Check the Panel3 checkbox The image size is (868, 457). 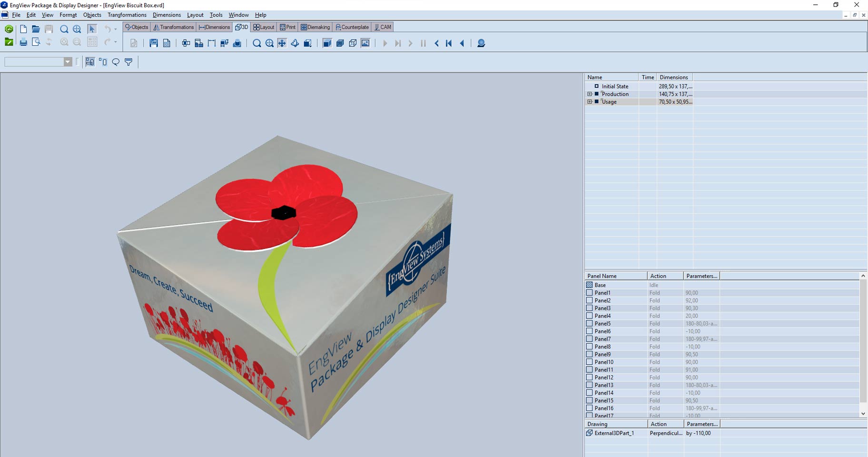click(x=589, y=308)
